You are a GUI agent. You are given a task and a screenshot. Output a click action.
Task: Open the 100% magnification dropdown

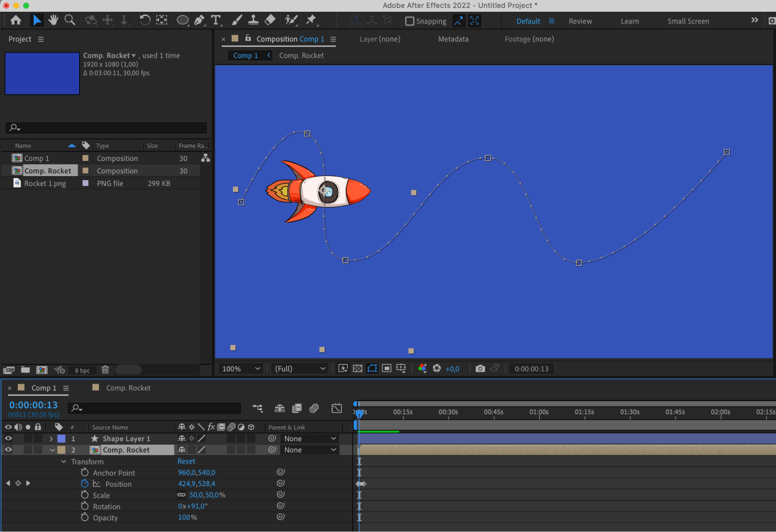(x=241, y=369)
